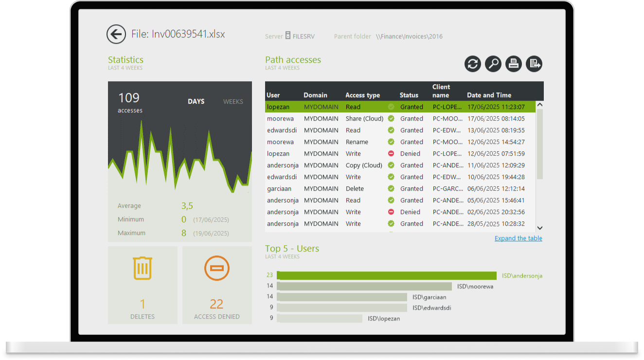Screen dimensions: 644x360
Task: Click the Average value 3,5
Action: (x=187, y=206)
